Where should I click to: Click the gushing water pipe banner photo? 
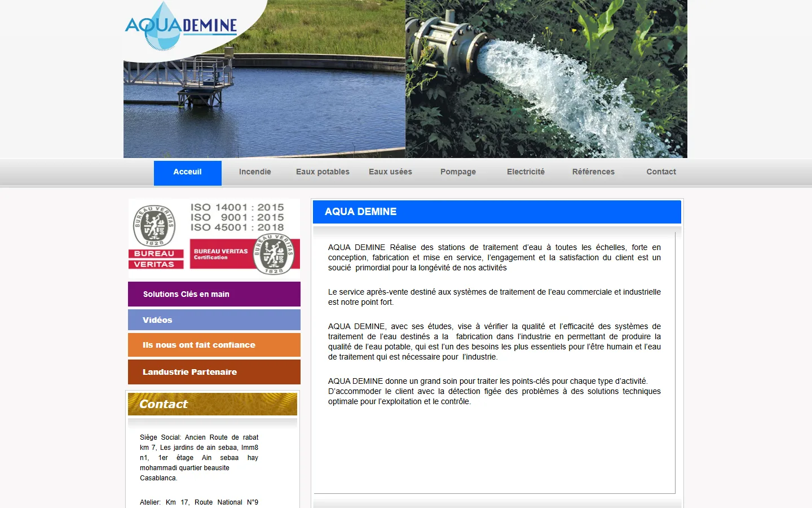tap(546, 79)
